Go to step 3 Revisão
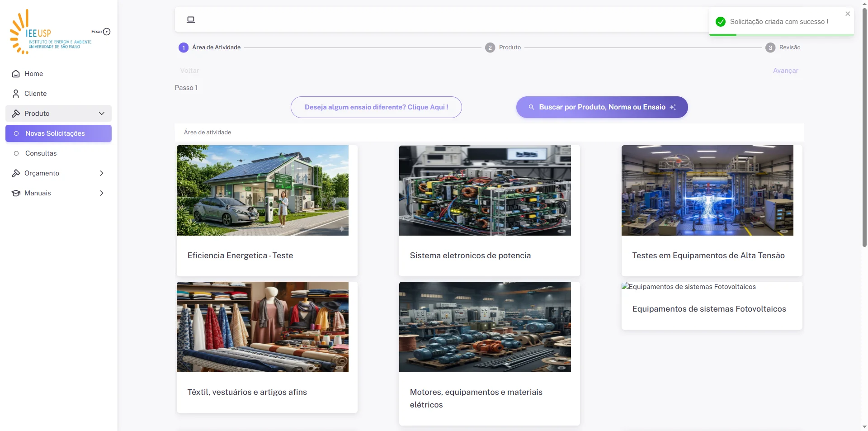The image size is (868, 431). [x=783, y=47]
